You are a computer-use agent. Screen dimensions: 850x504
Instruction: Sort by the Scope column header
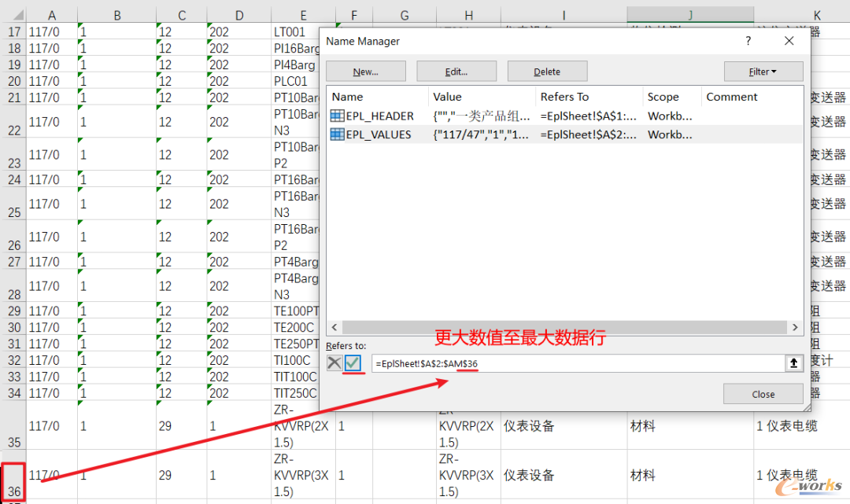tap(671, 97)
